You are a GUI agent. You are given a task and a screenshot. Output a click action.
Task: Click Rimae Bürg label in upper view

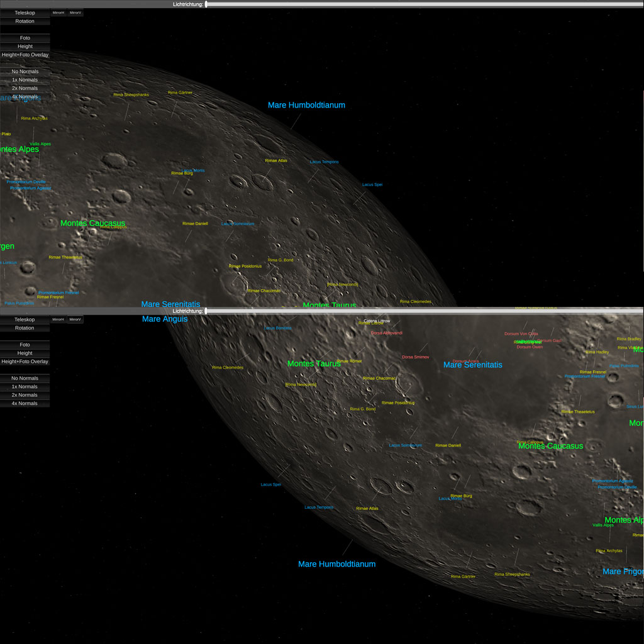tap(182, 174)
